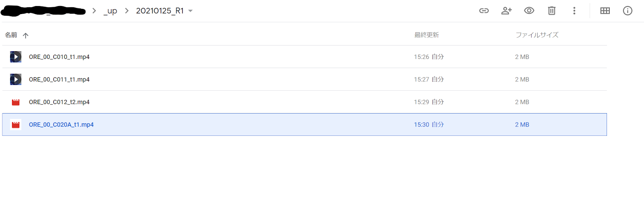Click the get link icon

484,11
